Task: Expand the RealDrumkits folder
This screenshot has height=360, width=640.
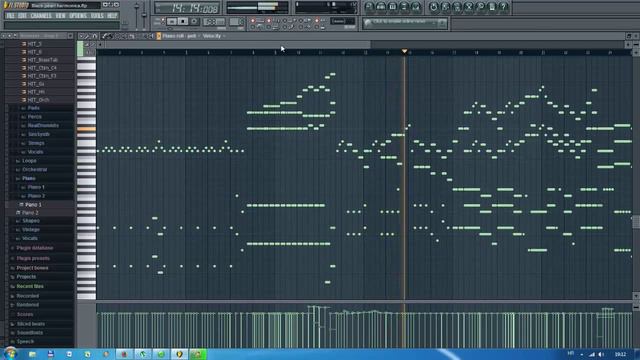Action: [x=43, y=126]
